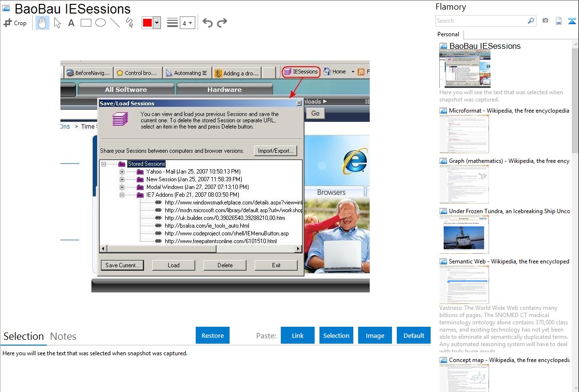Paste as Link
The image size is (579, 392).
click(x=298, y=335)
